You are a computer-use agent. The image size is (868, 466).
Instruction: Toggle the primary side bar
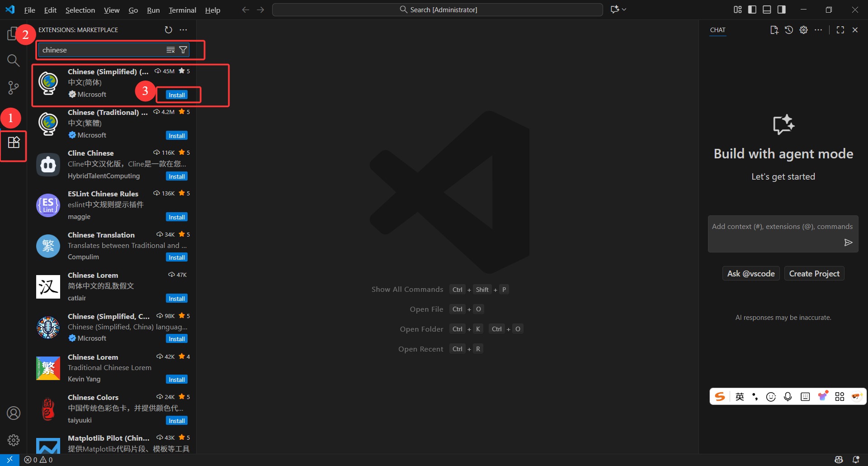click(752, 10)
